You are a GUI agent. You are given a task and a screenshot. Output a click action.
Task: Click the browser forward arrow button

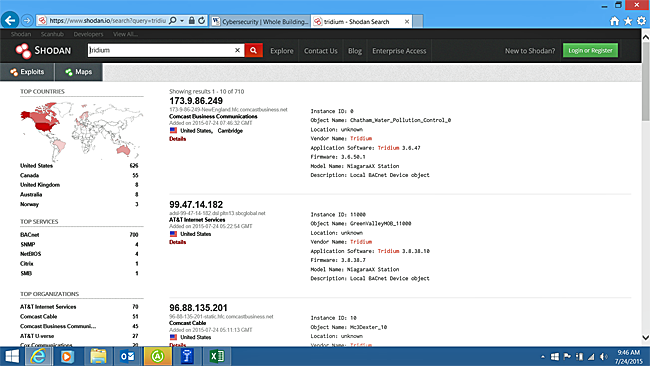pos(27,20)
